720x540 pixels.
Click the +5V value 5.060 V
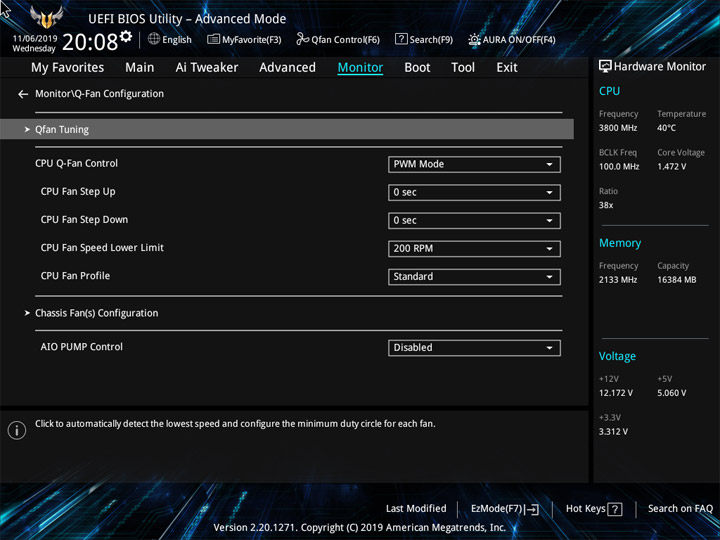point(671,393)
